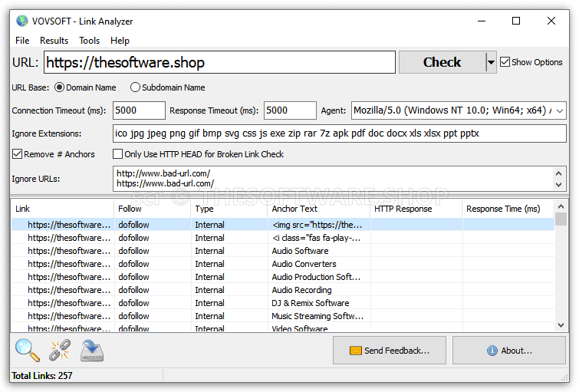This screenshot has width=579, height=392.
Task: Sort by the Link column header
Action: pos(62,209)
